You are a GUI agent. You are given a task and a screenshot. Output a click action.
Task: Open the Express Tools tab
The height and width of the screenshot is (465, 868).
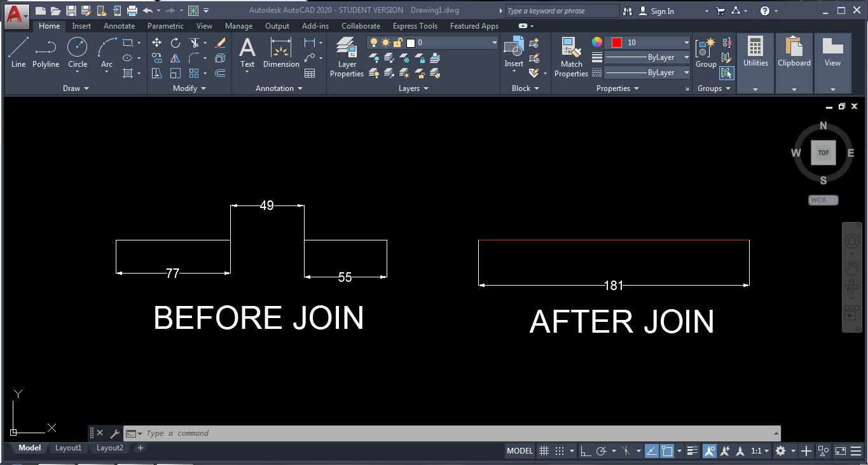click(415, 26)
